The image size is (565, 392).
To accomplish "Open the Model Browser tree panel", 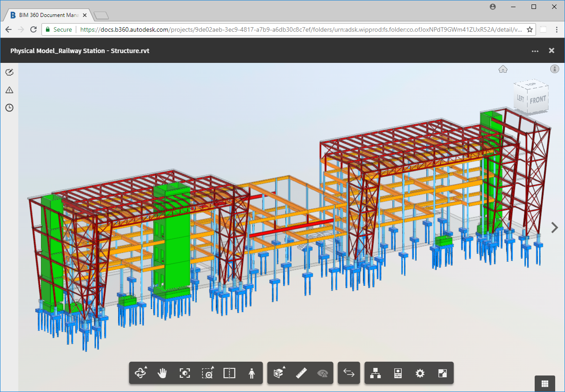I will [376, 373].
